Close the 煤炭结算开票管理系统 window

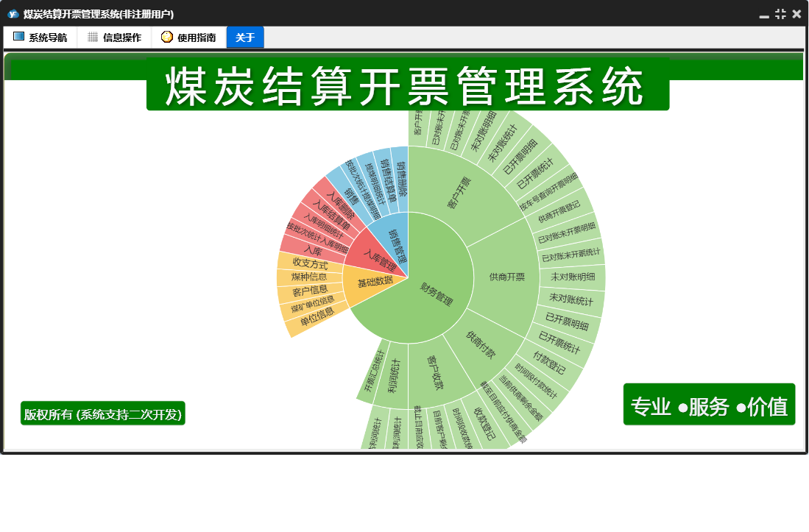point(796,15)
